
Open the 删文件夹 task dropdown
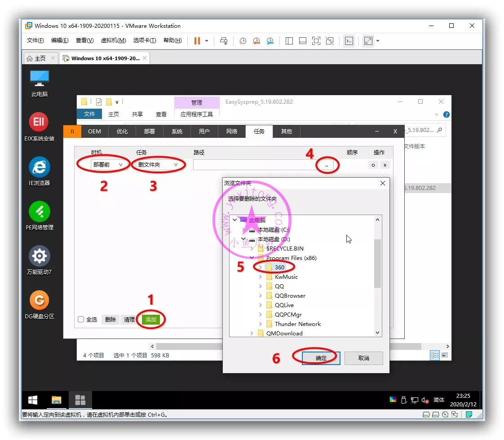click(158, 165)
